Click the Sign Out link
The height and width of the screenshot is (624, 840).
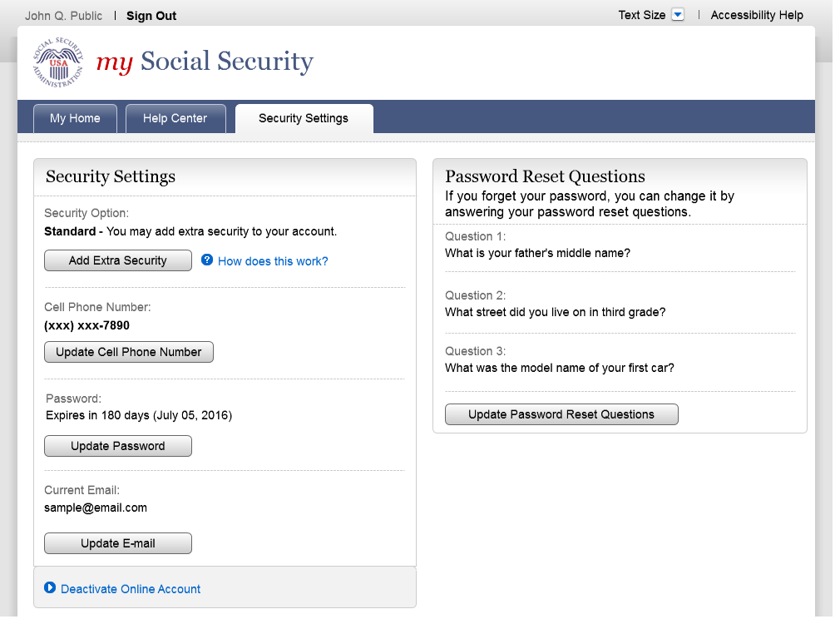click(151, 16)
